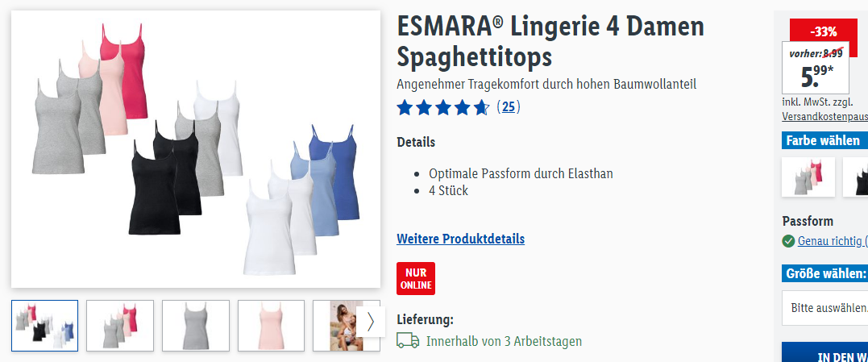
Task: Open the Weitere Produktdetails link
Action: (460, 239)
